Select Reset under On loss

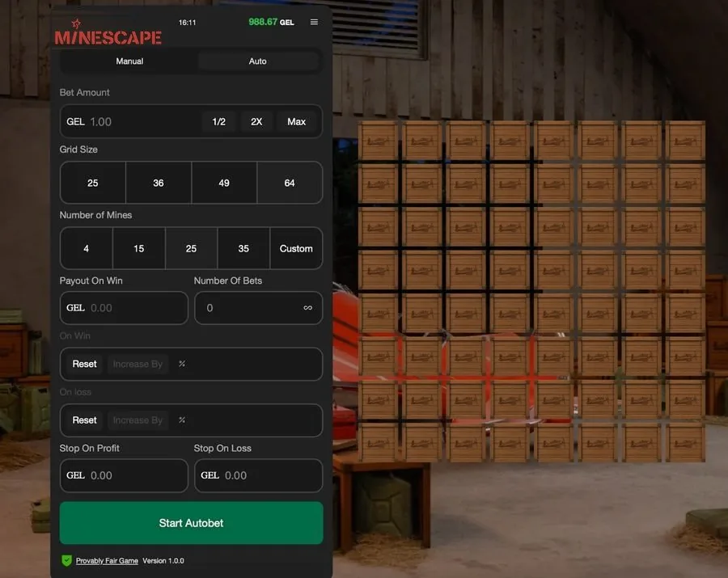coord(84,420)
